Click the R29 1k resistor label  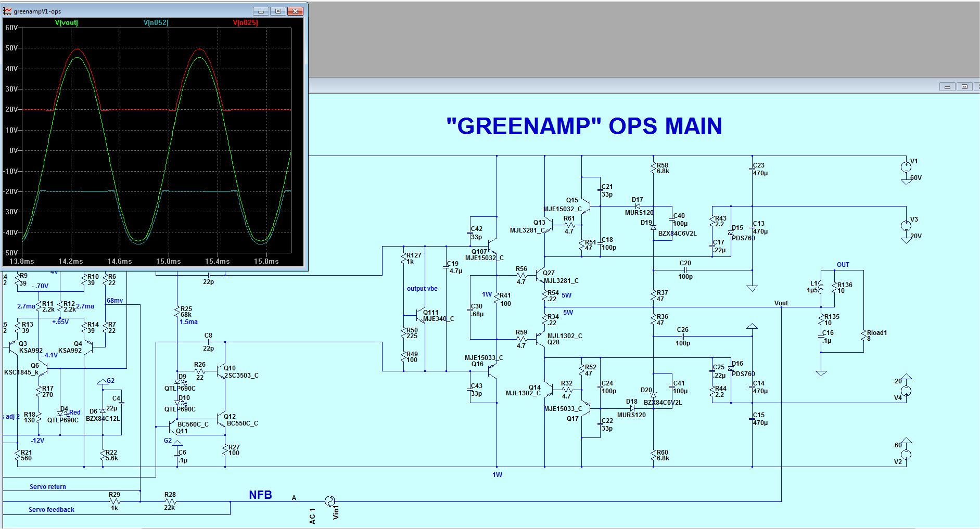pos(114,501)
